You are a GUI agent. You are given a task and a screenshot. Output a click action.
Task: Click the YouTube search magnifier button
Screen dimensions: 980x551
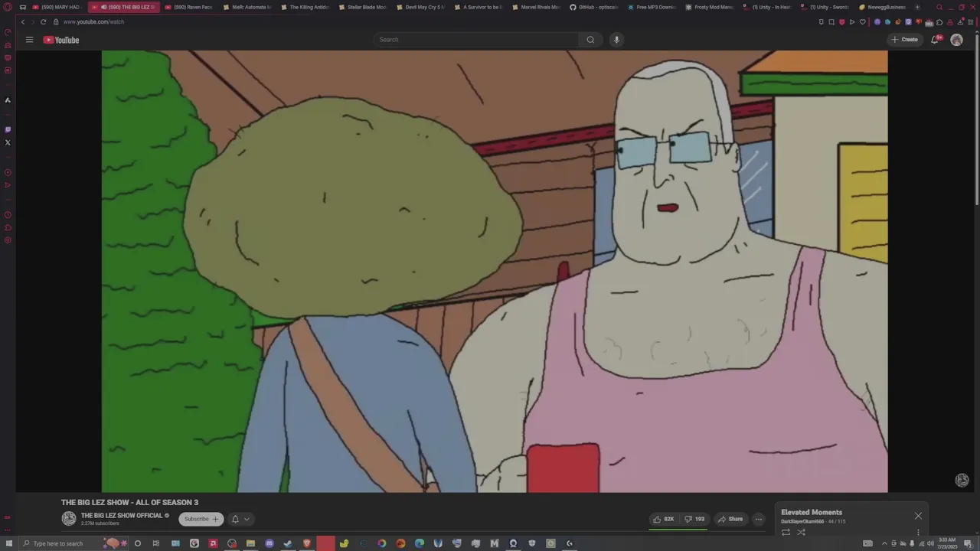click(590, 40)
